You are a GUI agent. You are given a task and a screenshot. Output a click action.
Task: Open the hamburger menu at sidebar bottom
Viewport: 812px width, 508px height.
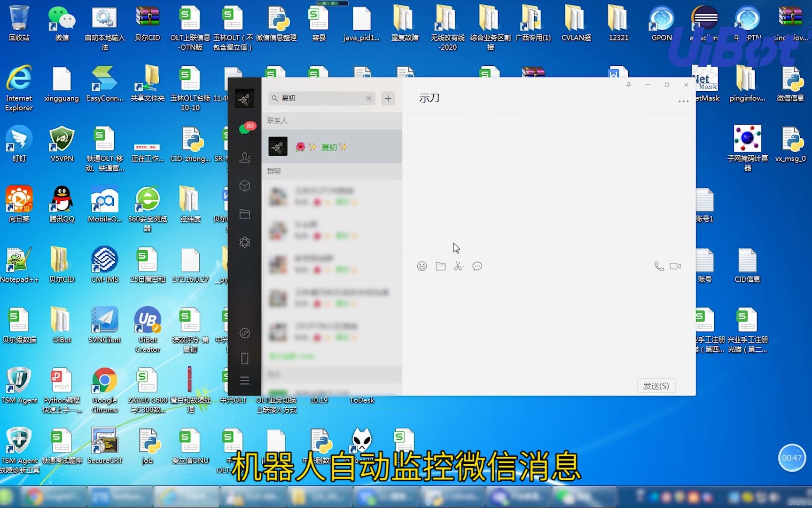click(x=244, y=381)
